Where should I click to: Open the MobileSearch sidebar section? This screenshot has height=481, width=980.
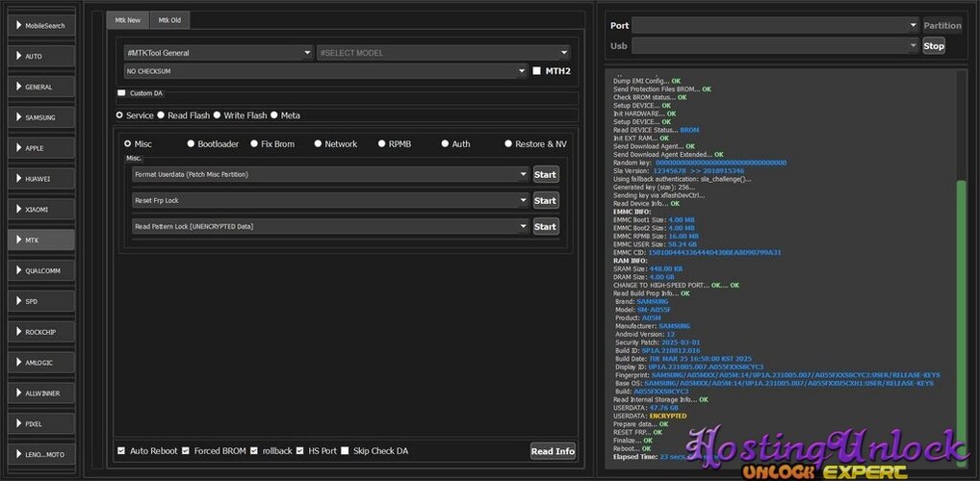(41, 26)
